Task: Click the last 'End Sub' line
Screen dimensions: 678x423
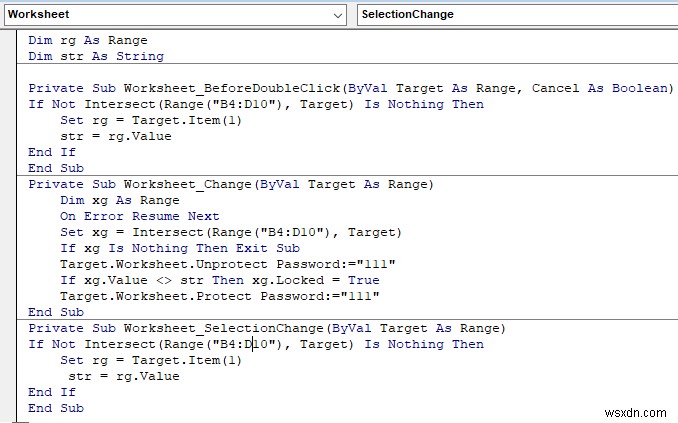Action: pos(56,408)
